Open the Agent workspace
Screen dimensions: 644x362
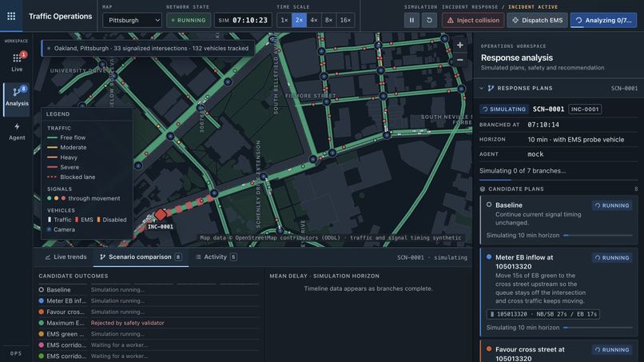(x=17, y=132)
